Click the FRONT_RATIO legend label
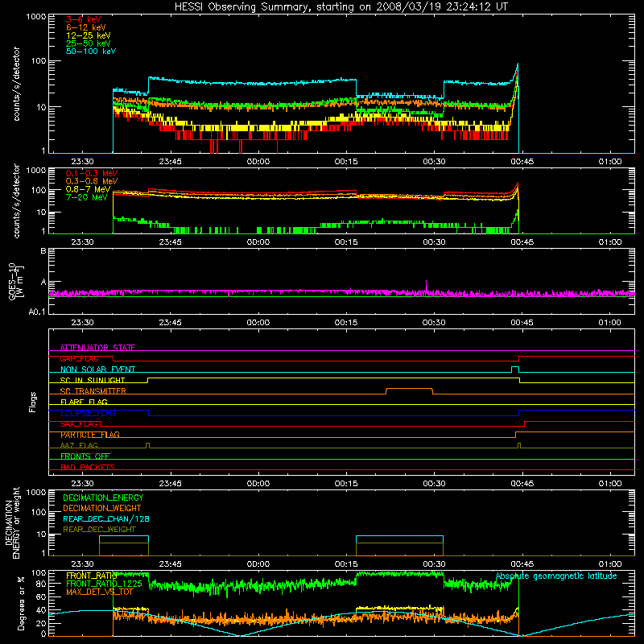644x644 pixels. 92,576
